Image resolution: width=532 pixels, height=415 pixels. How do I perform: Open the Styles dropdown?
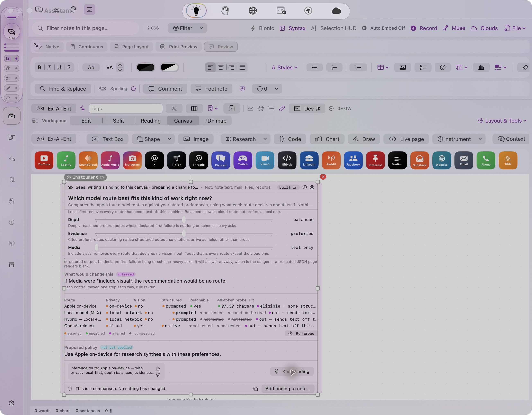point(284,68)
